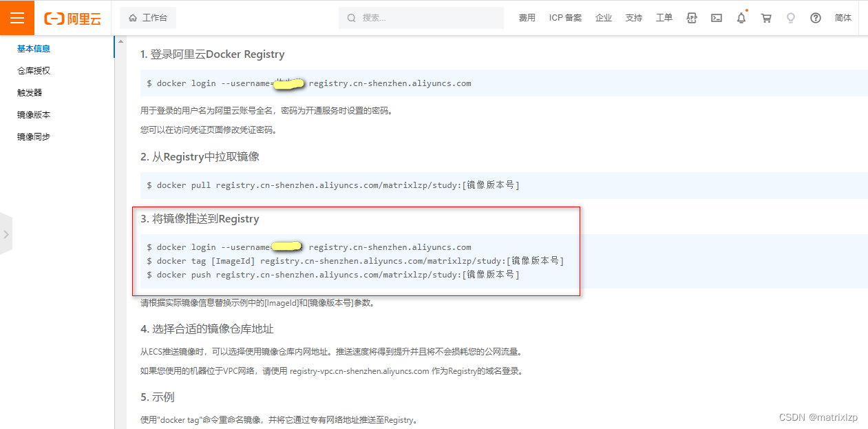Click heading 5. 示例
Image resolution: width=868 pixels, height=429 pixels.
(x=158, y=398)
